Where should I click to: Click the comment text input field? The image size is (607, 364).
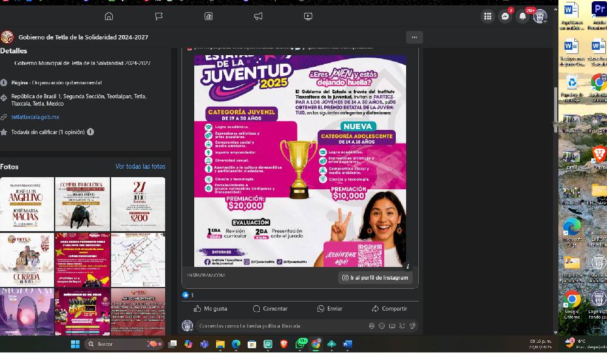pos(279,326)
